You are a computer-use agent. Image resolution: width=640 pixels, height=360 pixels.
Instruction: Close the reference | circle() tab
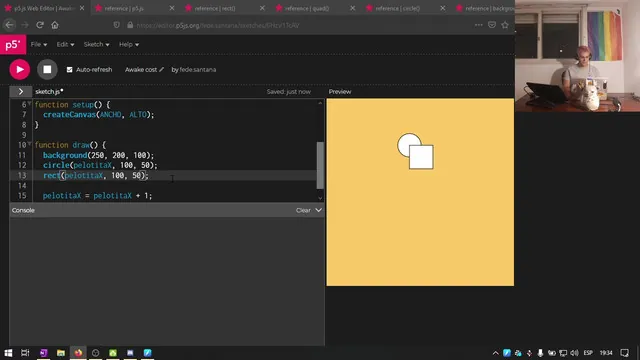(443, 8)
